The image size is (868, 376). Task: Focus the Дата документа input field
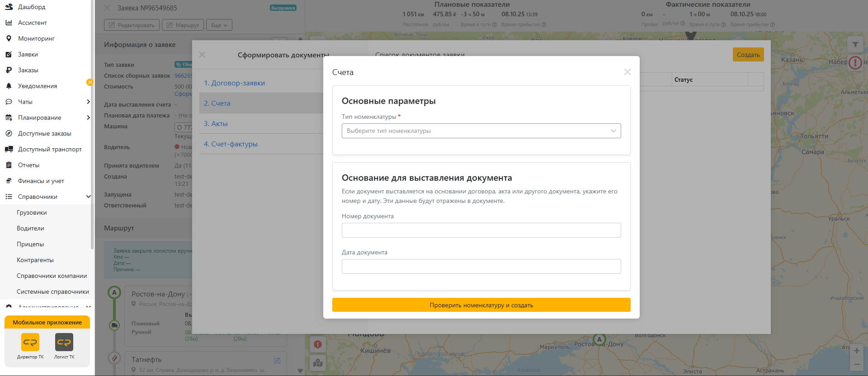click(x=481, y=266)
